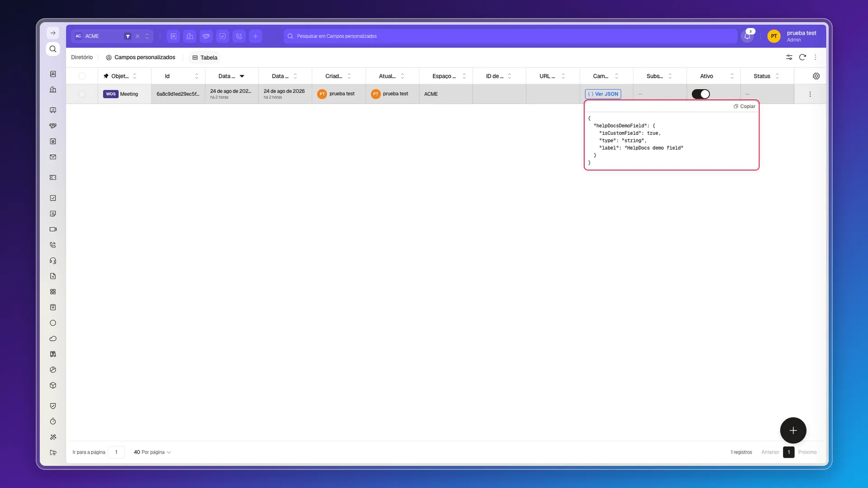Copy the JSON with the Copiar button
Screen dimensions: 868x488
(745, 106)
